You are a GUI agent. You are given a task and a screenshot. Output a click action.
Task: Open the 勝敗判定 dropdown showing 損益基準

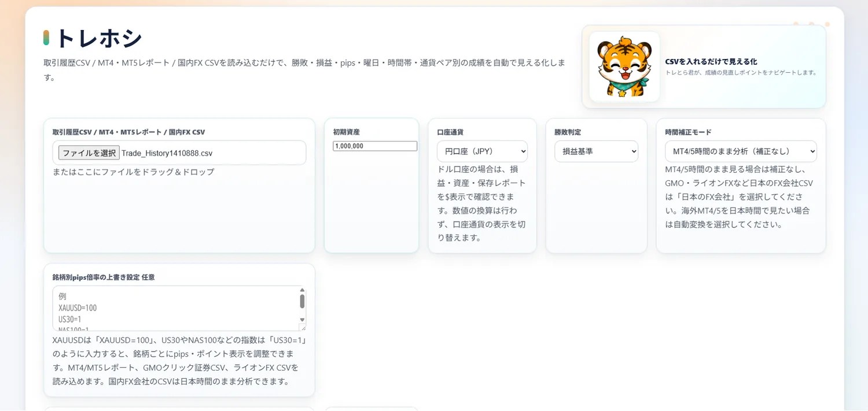tap(596, 151)
